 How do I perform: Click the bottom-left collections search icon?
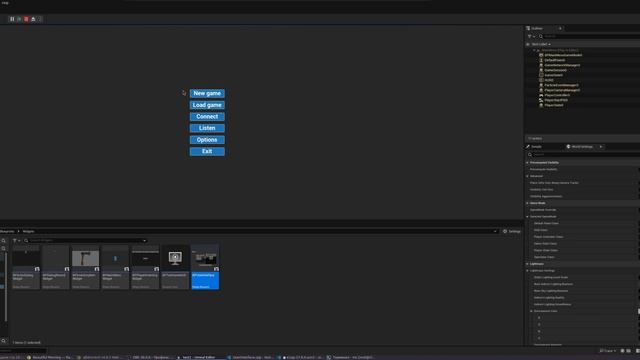[4, 341]
